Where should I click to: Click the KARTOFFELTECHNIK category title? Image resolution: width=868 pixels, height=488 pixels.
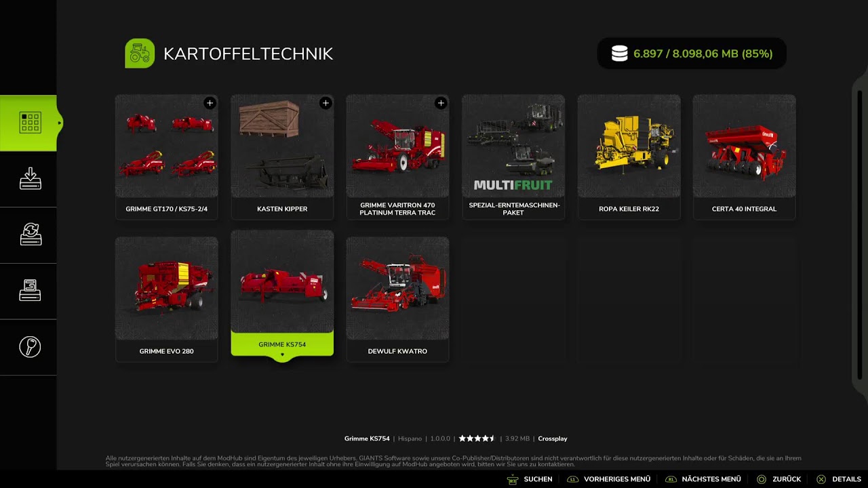(x=248, y=54)
